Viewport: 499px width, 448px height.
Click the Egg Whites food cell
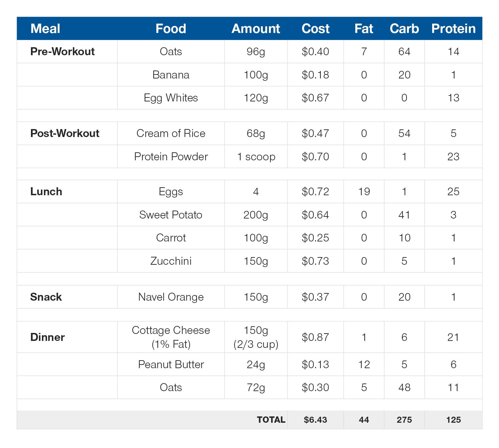171,98
